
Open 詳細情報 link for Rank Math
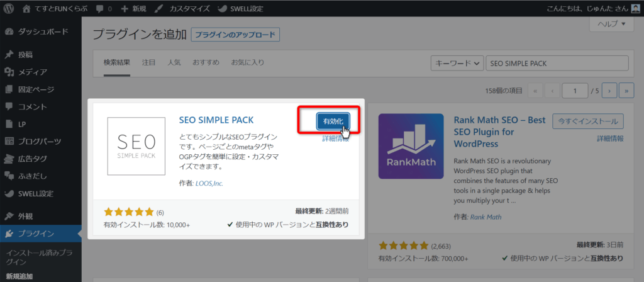click(x=610, y=138)
